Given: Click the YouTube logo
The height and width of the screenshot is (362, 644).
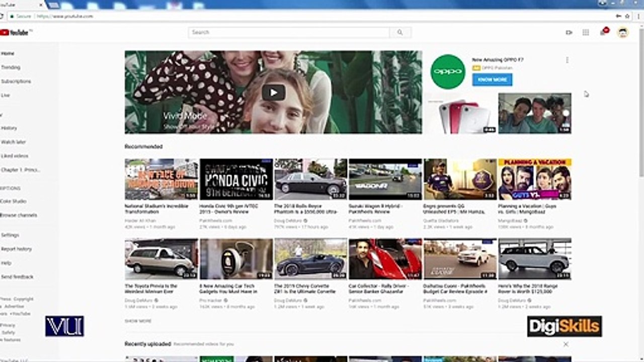Looking at the screenshot, I should pos(16,32).
